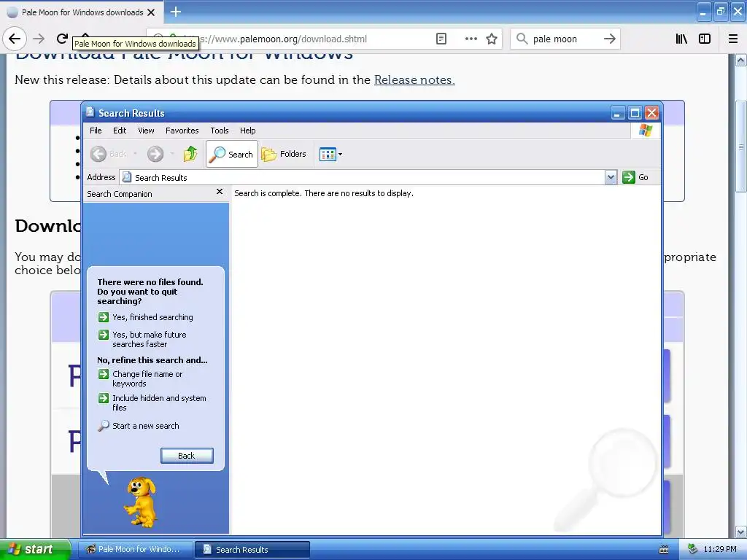Click the Back button in Search Companion
Viewport: 747px width, 560px height.
coord(187,456)
